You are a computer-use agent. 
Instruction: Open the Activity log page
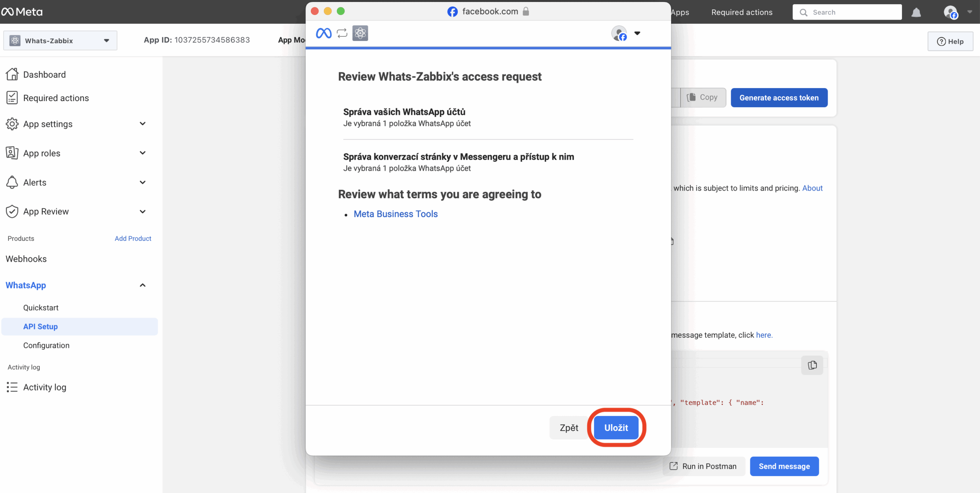45,387
